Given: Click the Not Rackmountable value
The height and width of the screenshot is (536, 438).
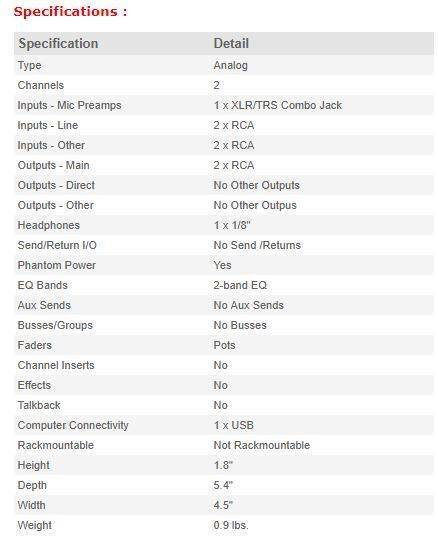Looking at the screenshot, I should point(262,445).
